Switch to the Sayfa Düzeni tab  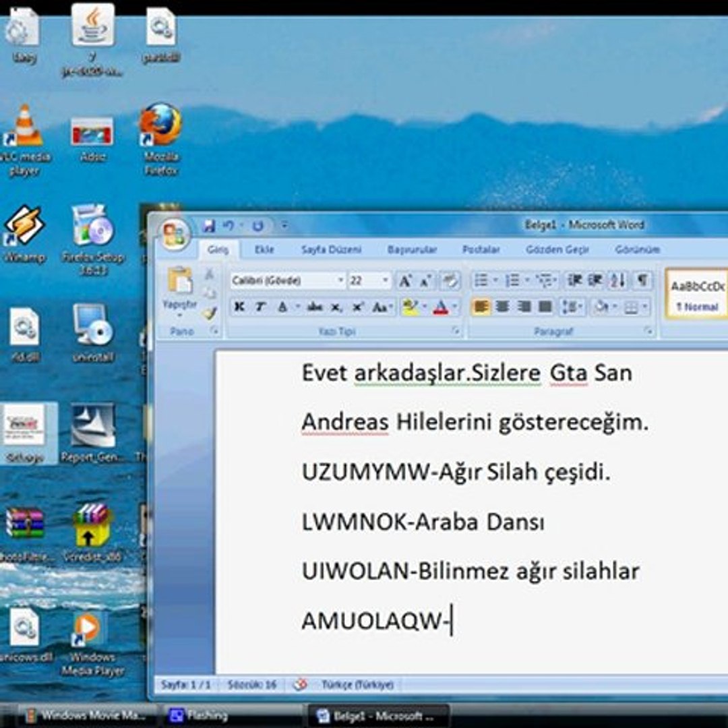point(331,250)
